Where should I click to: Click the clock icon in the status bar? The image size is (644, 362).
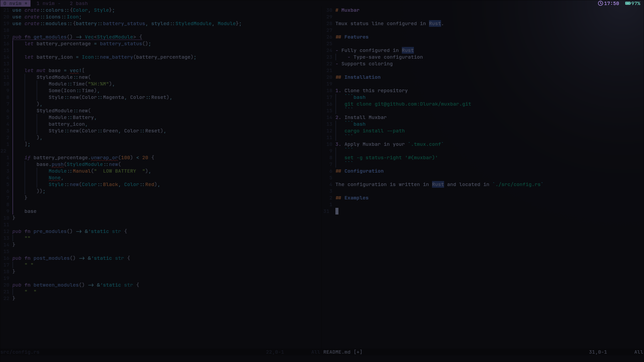(600, 3)
